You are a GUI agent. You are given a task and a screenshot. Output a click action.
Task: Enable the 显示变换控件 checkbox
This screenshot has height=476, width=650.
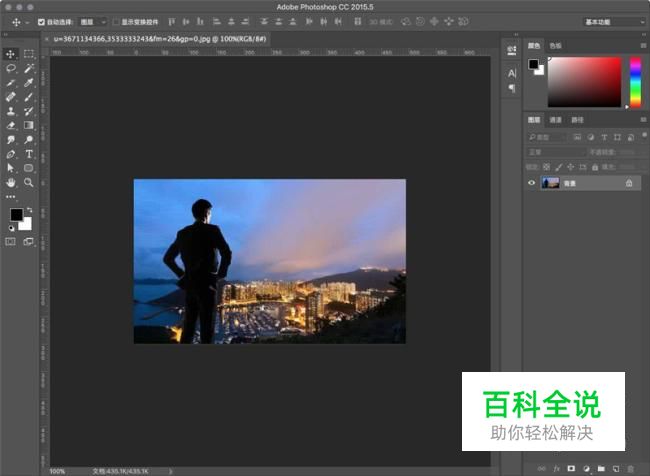(x=115, y=21)
